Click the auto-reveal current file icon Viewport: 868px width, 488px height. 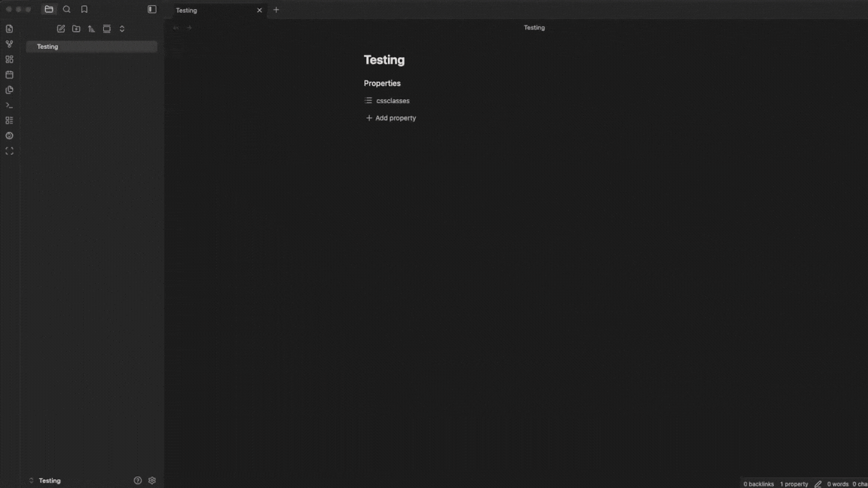pos(107,29)
